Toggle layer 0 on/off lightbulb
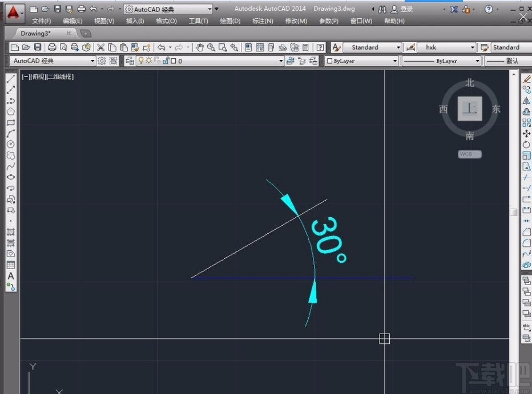This screenshot has width=532, height=394. click(141, 61)
